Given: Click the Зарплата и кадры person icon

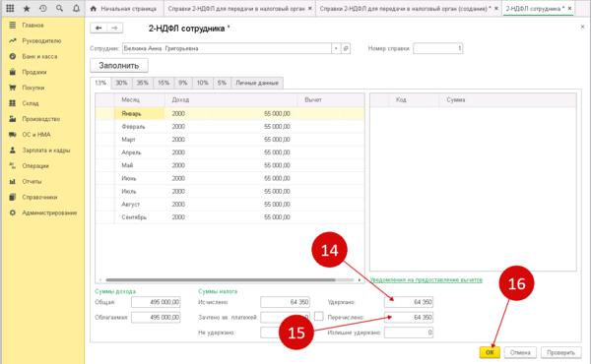Looking at the screenshot, I should pyautogui.click(x=13, y=151).
